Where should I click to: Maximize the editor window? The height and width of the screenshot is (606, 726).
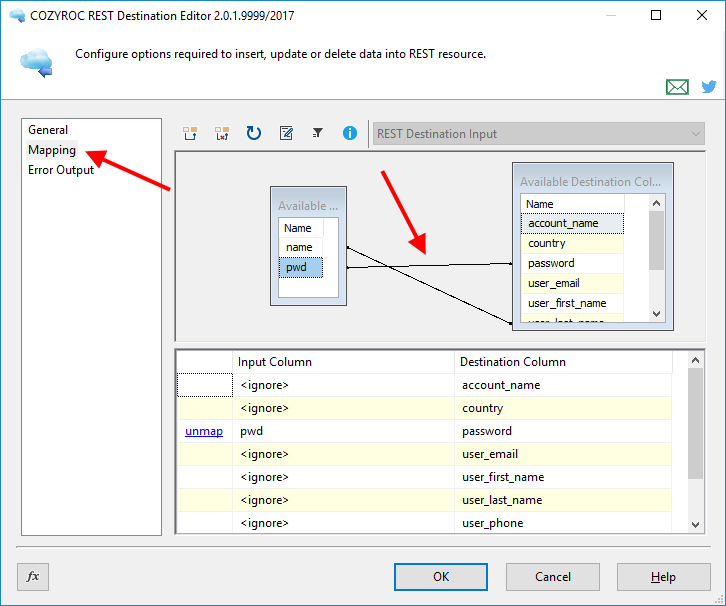(656, 15)
